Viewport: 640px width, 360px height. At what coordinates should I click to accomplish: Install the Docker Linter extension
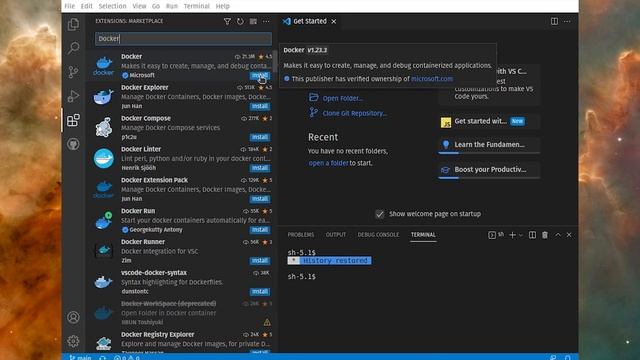(x=260, y=168)
